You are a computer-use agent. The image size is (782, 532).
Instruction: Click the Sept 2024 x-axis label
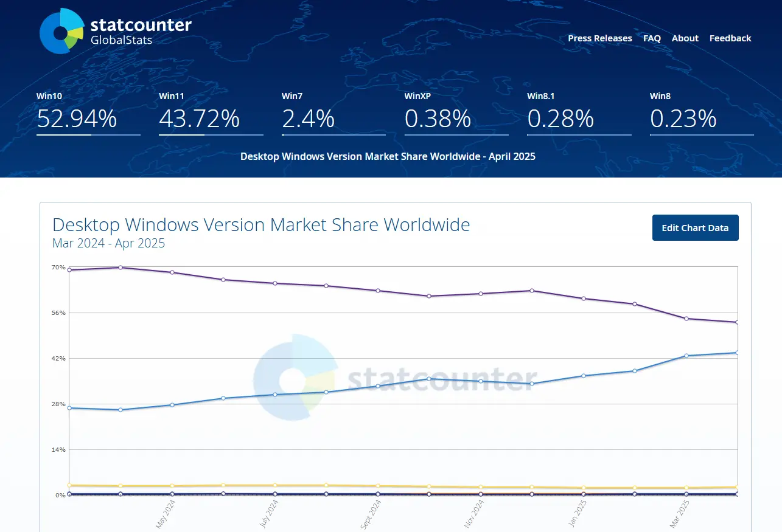371,514
